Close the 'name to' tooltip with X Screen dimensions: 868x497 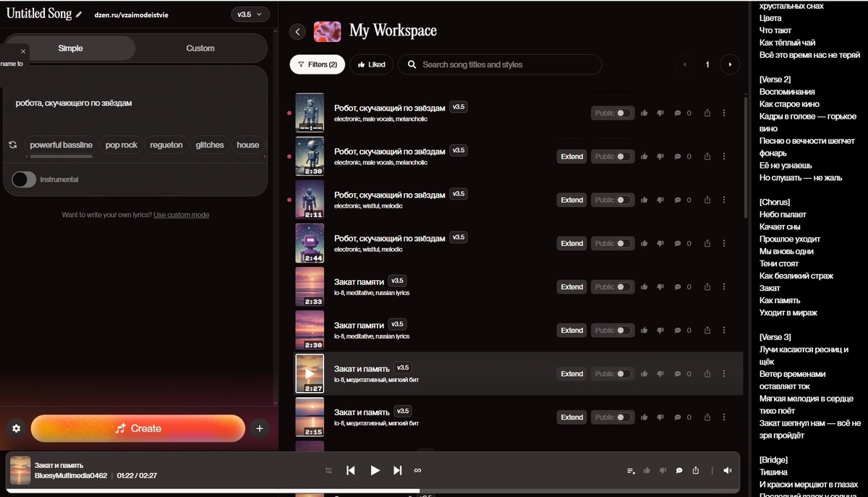point(23,51)
